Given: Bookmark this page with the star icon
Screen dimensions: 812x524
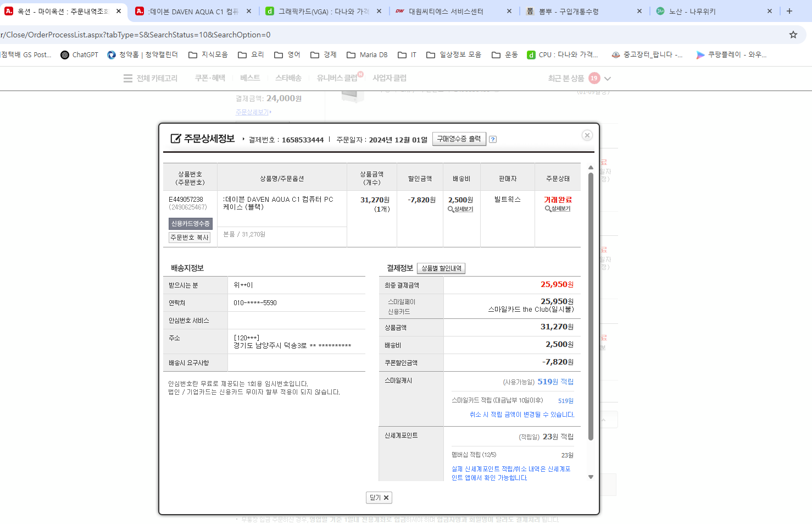Looking at the screenshot, I should [793, 35].
